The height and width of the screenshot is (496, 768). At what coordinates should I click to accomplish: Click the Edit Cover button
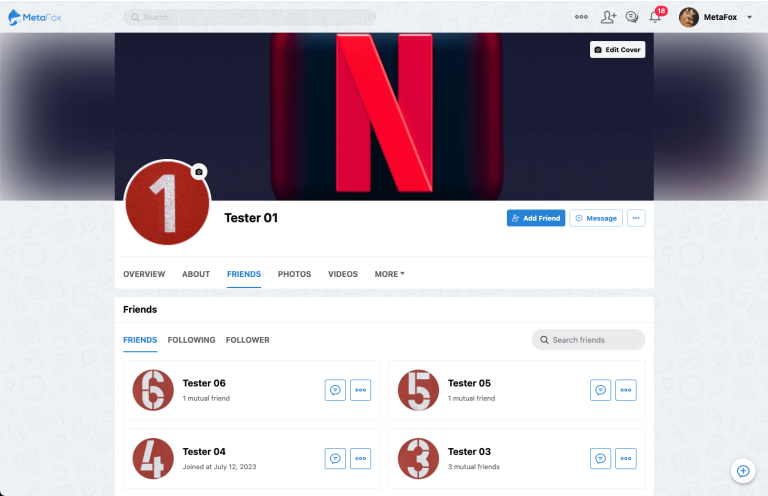pyautogui.click(x=617, y=49)
